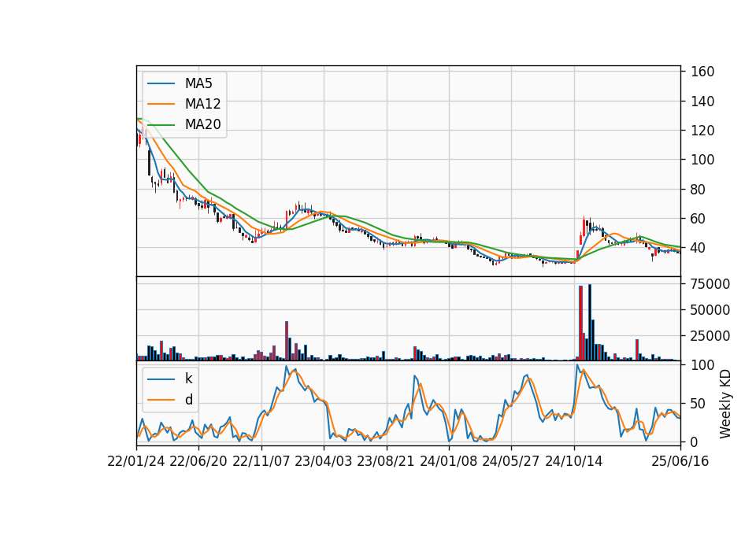The image size is (756, 543).
Task: Click the 23/04/03 date label
Action: pos(323,461)
